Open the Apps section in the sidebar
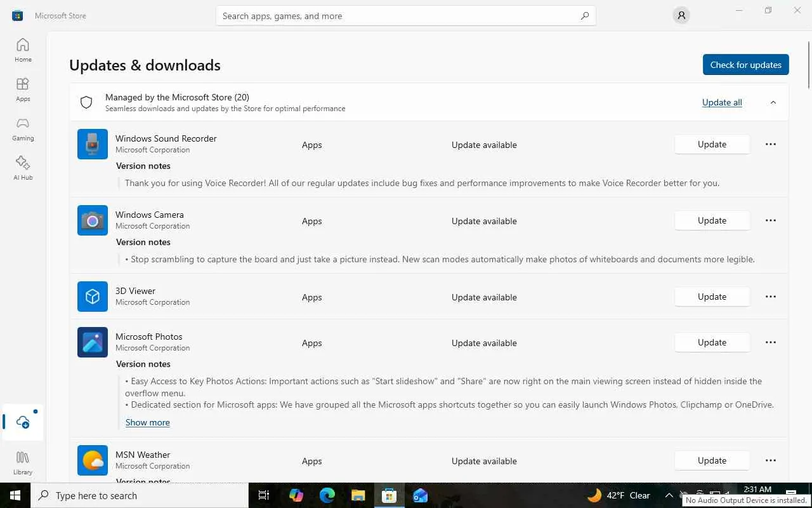The height and width of the screenshot is (508, 812). [23, 90]
